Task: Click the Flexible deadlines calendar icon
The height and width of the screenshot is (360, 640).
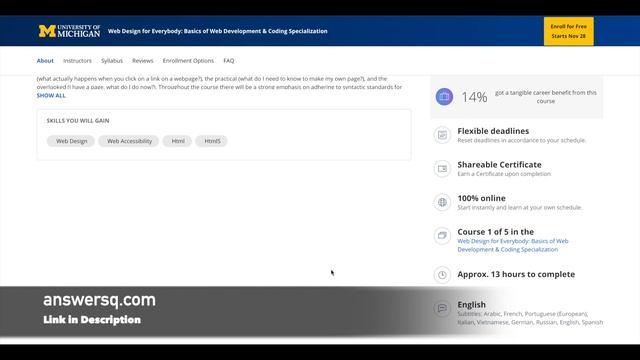Action: point(442,135)
